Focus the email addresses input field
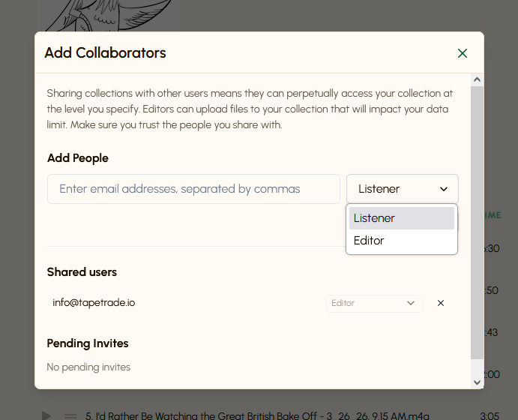 click(193, 189)
